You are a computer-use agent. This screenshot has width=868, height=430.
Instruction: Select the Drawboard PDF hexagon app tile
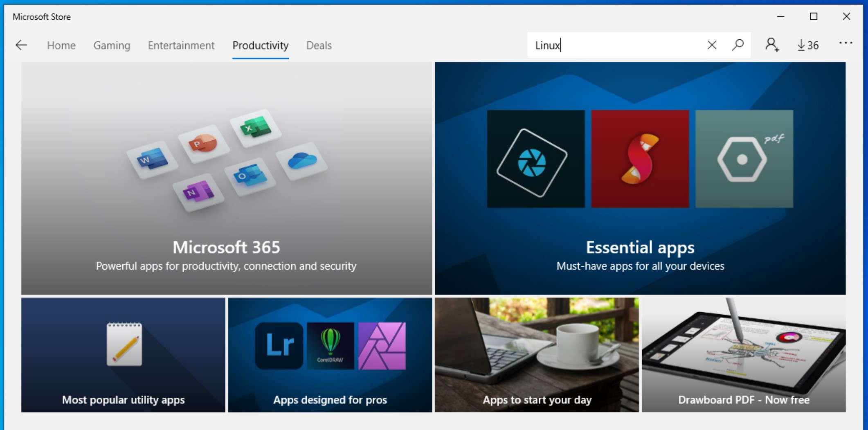[744, 159]
